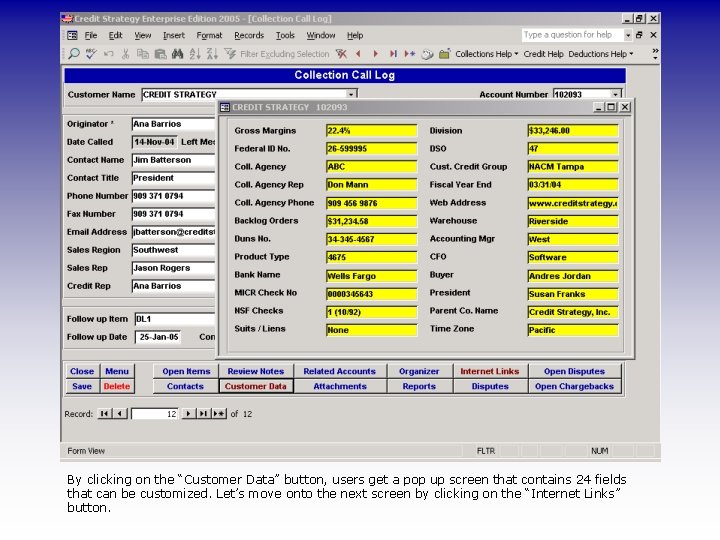Click the Internet Links button

(x=489, y=371)
